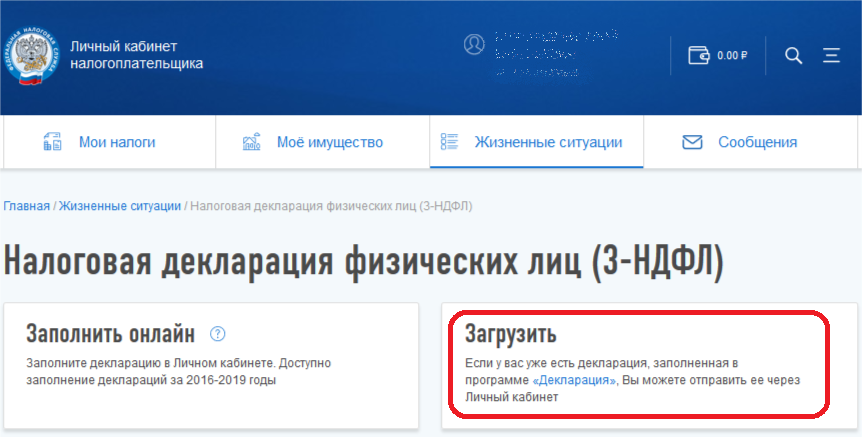This screenshot has height=437, width=862.
Task: Open the Сообщения tab
Action: 750,142
